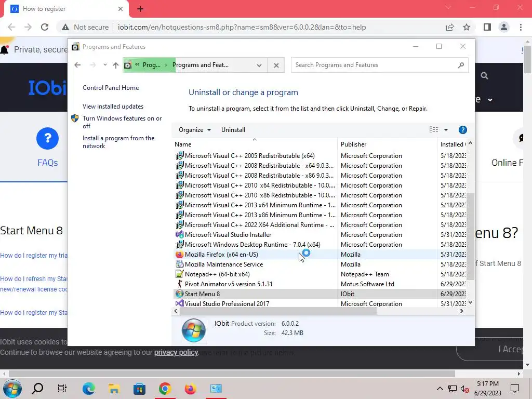Click the FAQs question mark icon on IObit page

pos(47,138)
